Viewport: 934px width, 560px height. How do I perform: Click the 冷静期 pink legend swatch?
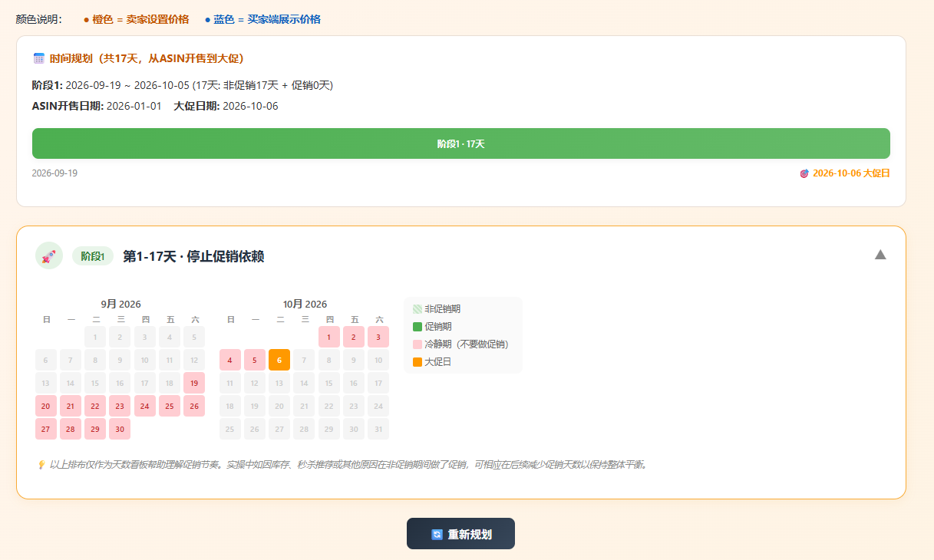(417, 344)
